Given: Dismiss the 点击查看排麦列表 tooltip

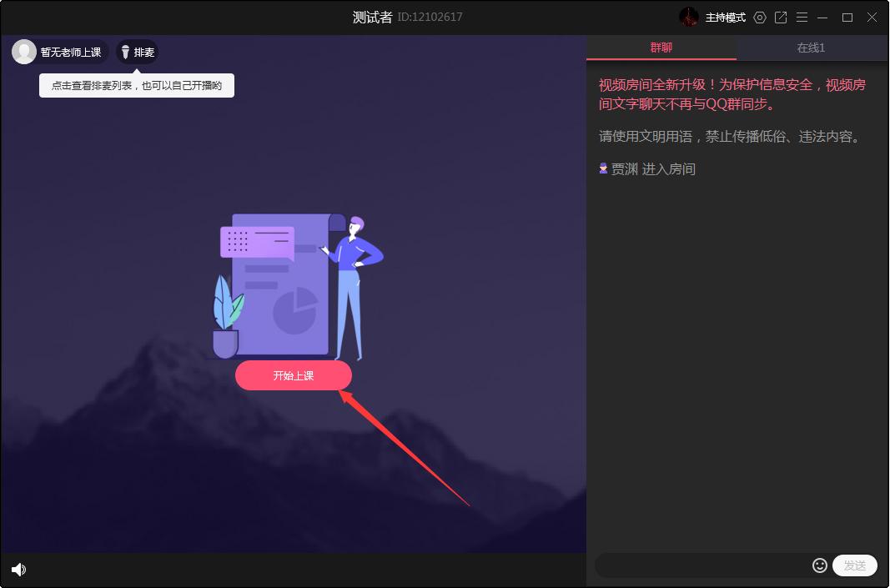Looking at the screenshot, I should click(135, 85).
